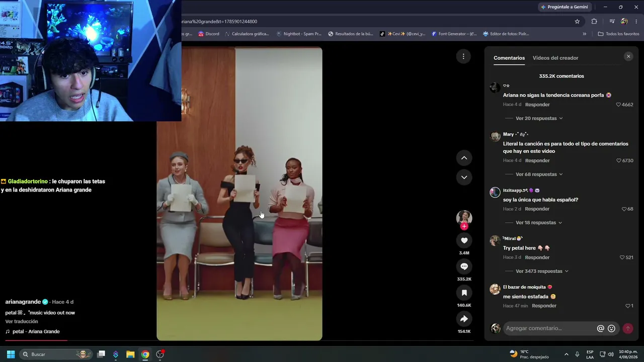
Task: Go to the previous video with up arrow
Action: [x=464, y=158]
